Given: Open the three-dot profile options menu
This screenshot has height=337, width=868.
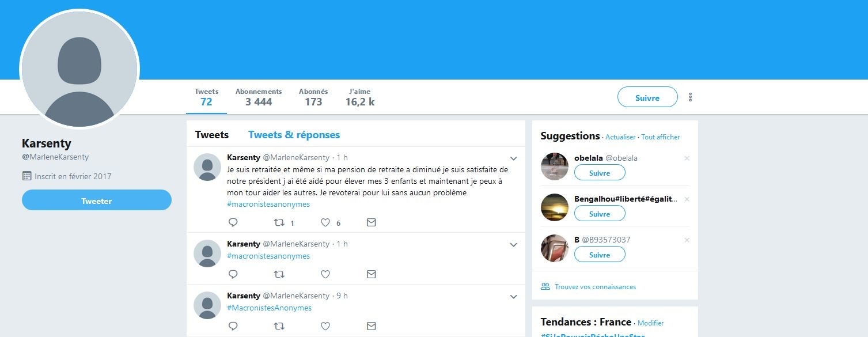Looking at the screenshot, I should coord(691,97).
